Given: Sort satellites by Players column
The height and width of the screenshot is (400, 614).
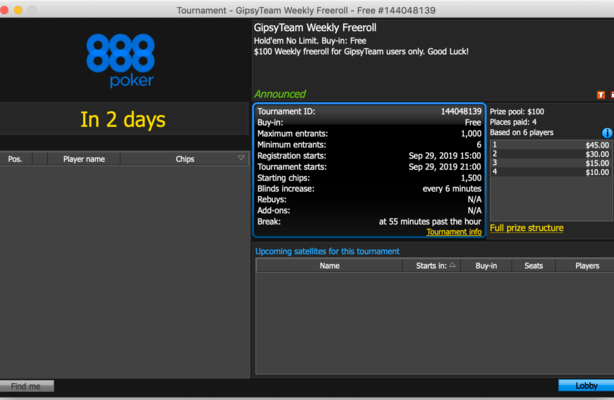Looking at the screenshot, I should click(587, 266).
